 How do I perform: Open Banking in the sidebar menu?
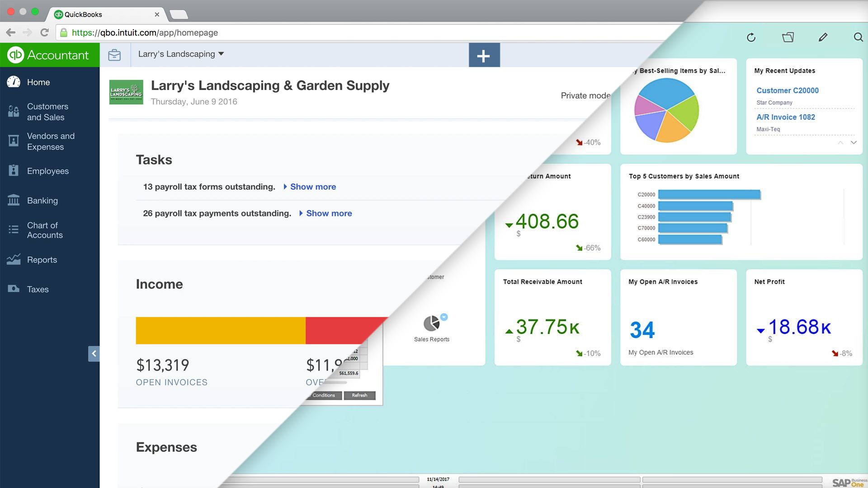point(42,201)
